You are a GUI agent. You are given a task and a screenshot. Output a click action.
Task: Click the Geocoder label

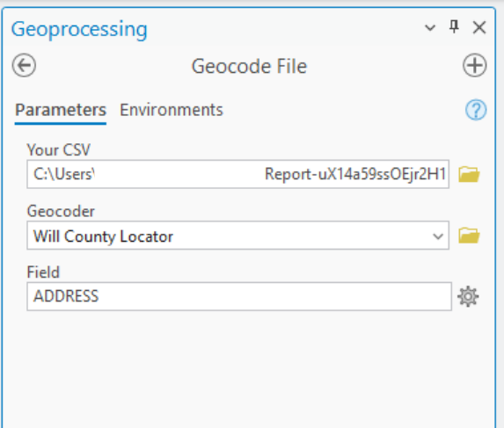coord(61,211)
